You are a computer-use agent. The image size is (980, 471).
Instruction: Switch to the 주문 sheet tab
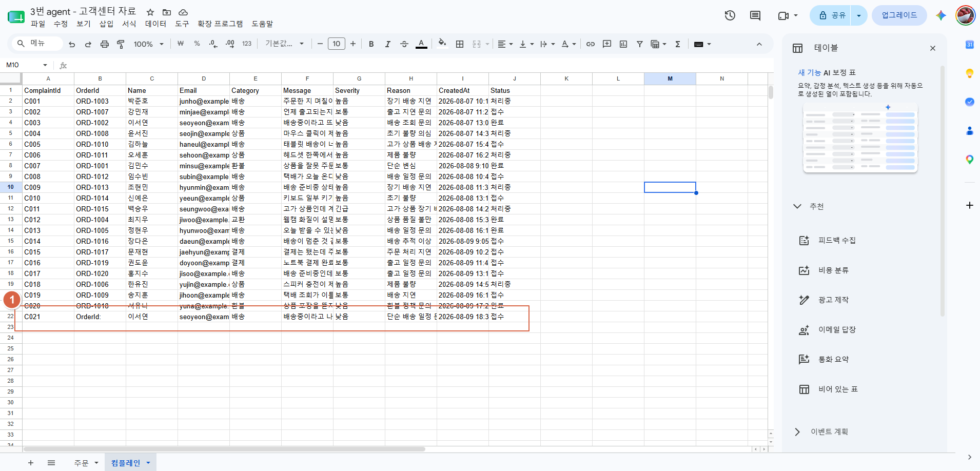pos(81,463)
